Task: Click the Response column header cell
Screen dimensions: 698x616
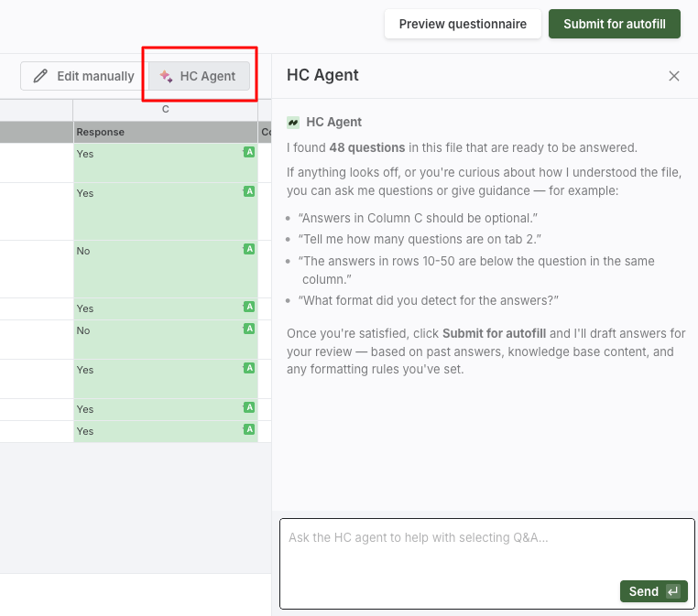Action: click(166, 132)
